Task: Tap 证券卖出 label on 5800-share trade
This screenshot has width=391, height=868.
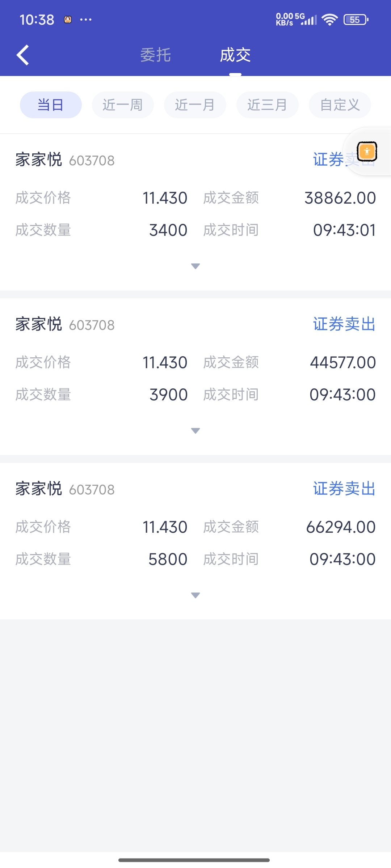Action: [344, 489]
